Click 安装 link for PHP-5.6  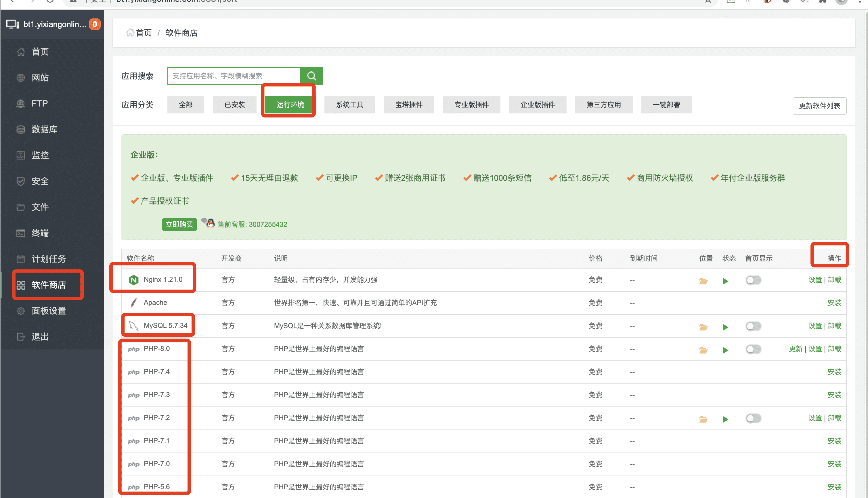pyautogui.click(x=835, y=487)
